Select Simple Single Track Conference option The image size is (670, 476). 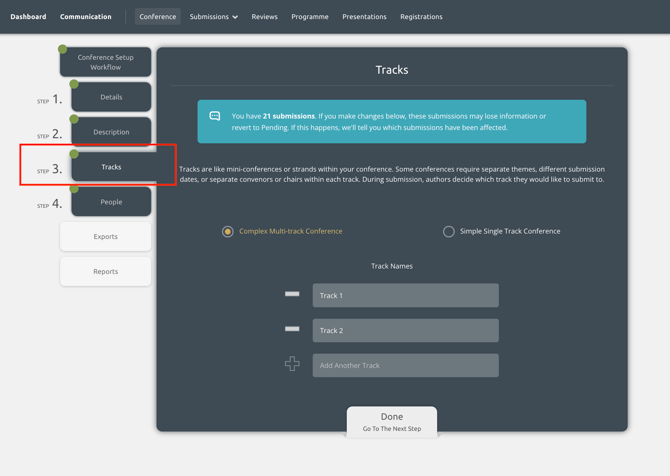tap(449, 232)
